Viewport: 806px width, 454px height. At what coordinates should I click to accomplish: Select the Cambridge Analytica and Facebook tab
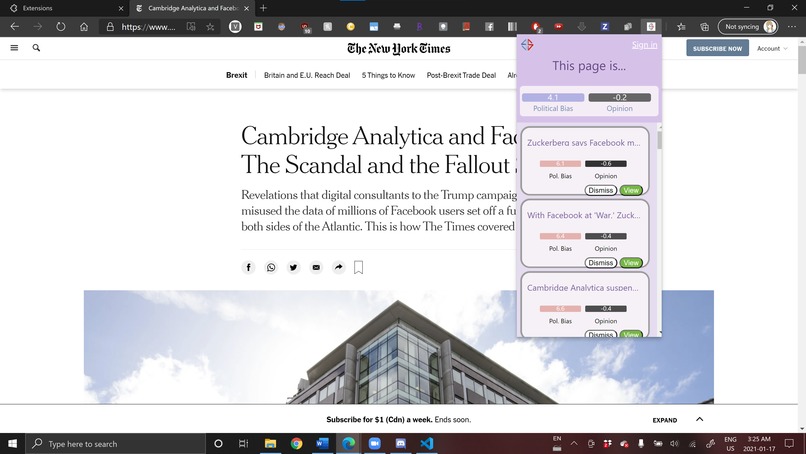pyautogui.click(x=190, y=8)
